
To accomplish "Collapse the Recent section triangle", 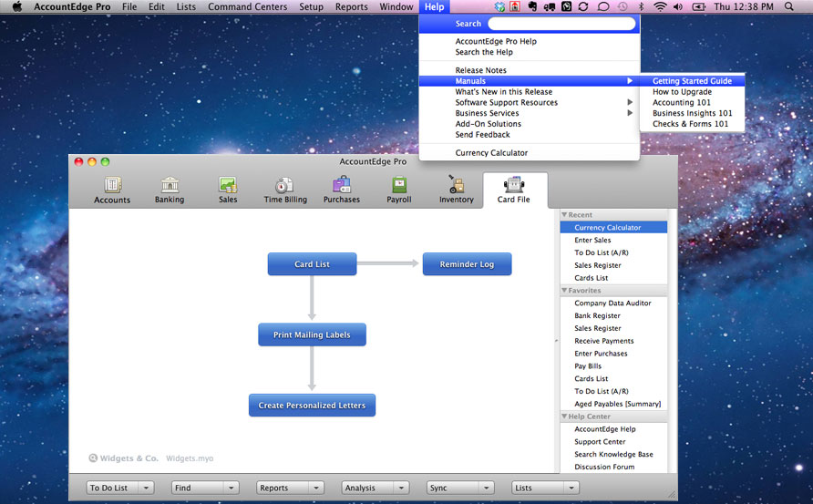I will tap(564, 215).
